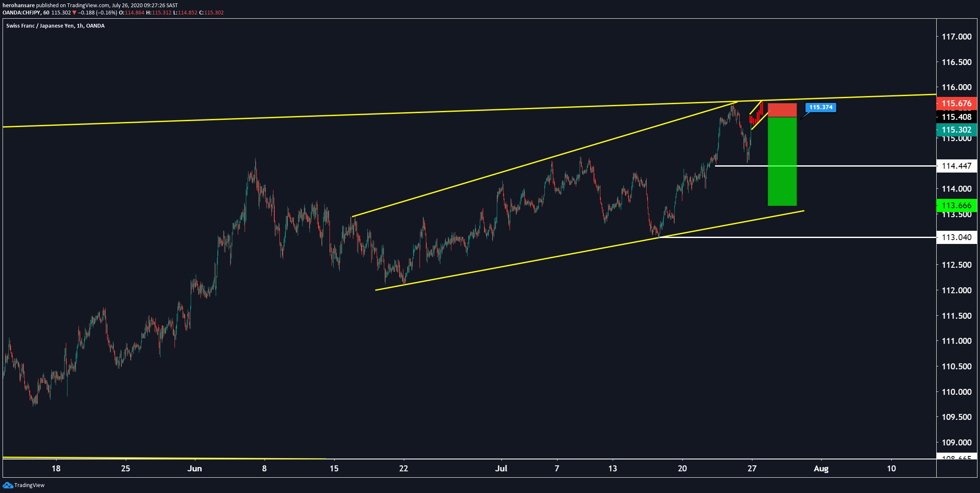Click the 10 date label on the time axis
The height and width of the screenshot is (493, 980).
click(891, 468)
